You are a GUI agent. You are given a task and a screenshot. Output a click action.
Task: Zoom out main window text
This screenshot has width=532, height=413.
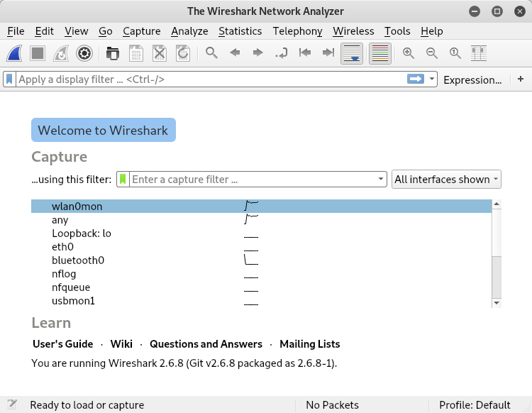[431, 53]
